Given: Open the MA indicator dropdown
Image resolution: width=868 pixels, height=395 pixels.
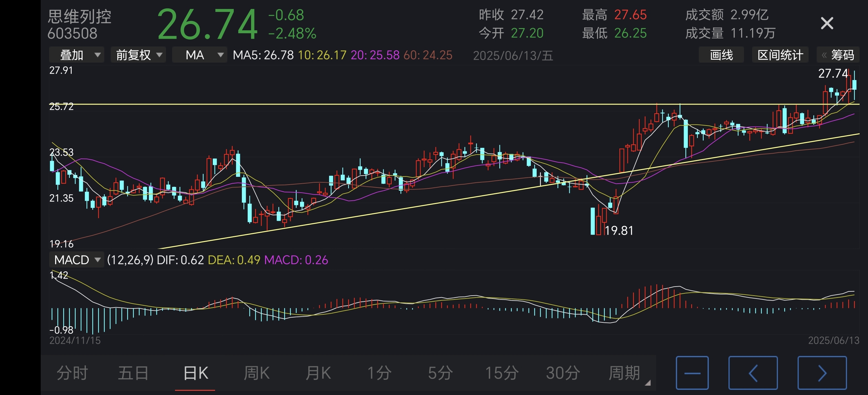Looking at the screenshot, I should [x=200, y=55].
